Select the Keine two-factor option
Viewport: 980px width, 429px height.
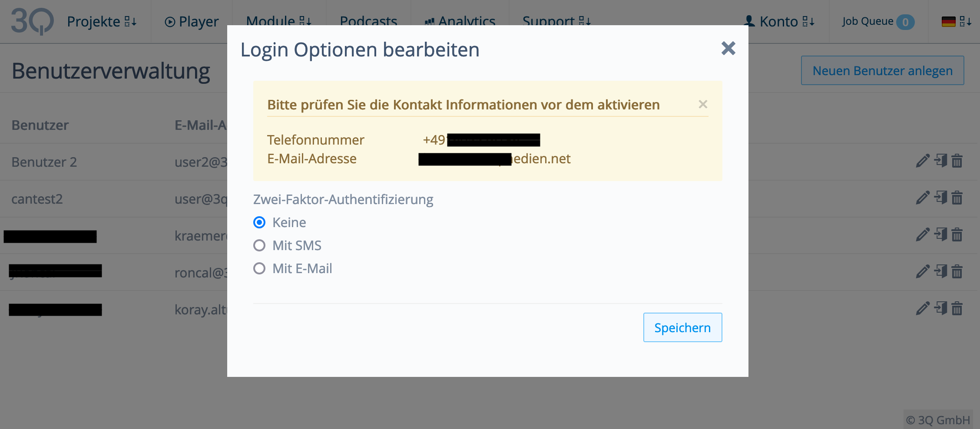[259, 222]
